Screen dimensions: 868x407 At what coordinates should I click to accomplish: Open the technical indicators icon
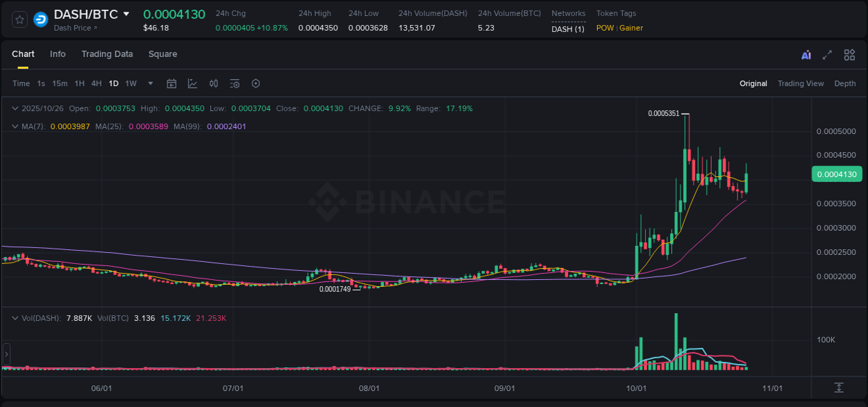tap(213, 83)
